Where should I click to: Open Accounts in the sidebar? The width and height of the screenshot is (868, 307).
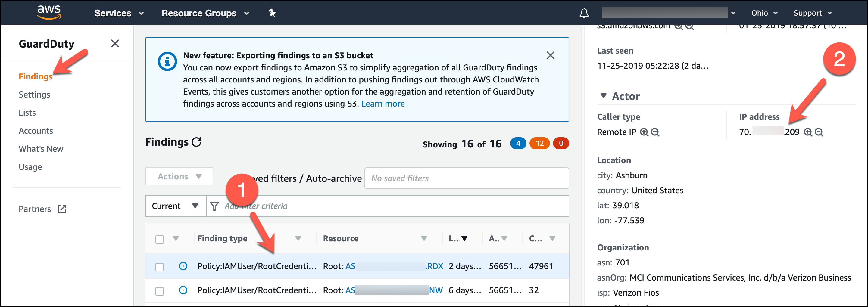pyautogui.click(x=36, y=131)
